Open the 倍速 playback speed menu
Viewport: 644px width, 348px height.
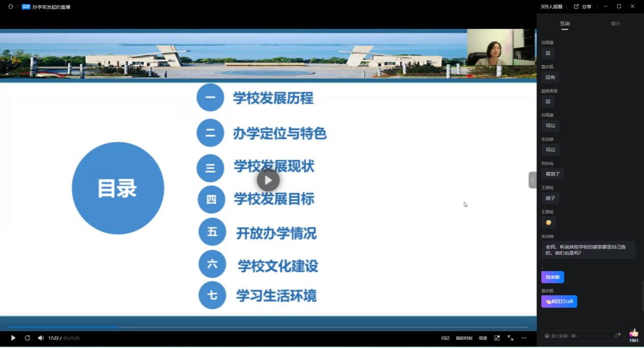(x=483, y=338)
